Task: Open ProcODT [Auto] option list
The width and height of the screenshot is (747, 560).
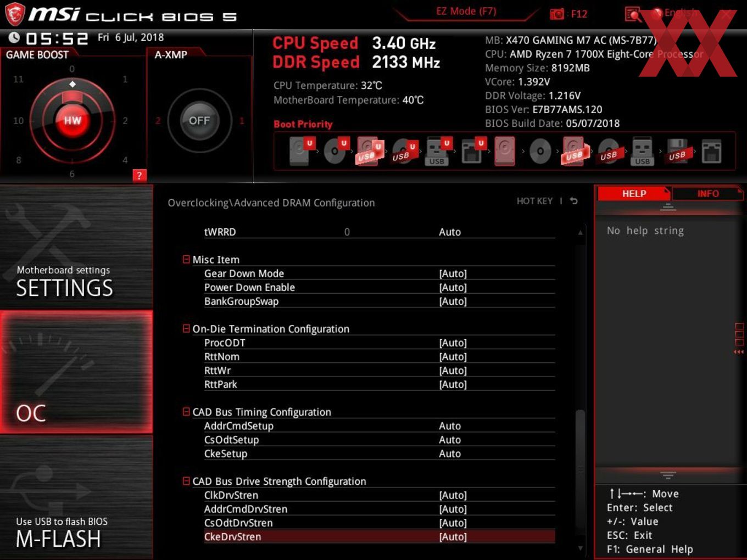Action: click(x=453, y=343)
